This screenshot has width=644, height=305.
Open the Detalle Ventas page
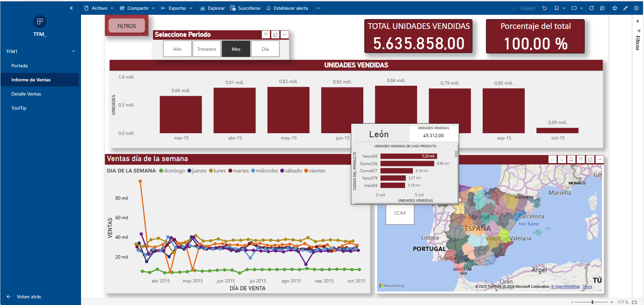26,94
